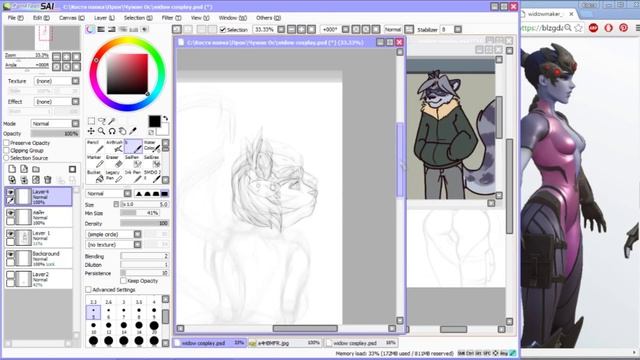The width and height of the screenshot is (640, 360).
Task: Create a new layer folder
Action: (36, 169)
